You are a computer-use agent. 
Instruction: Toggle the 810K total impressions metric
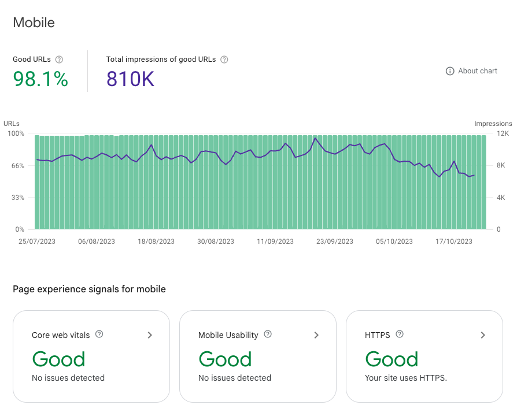point(130,79)
